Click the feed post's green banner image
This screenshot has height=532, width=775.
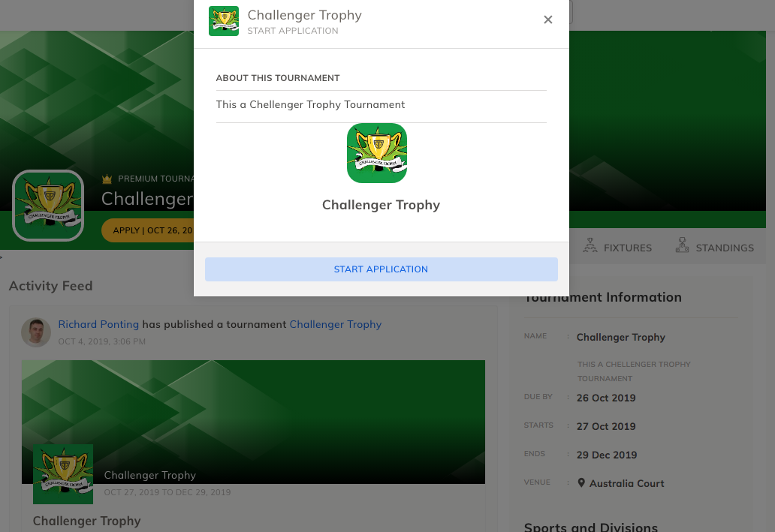(x=253, y=422)
